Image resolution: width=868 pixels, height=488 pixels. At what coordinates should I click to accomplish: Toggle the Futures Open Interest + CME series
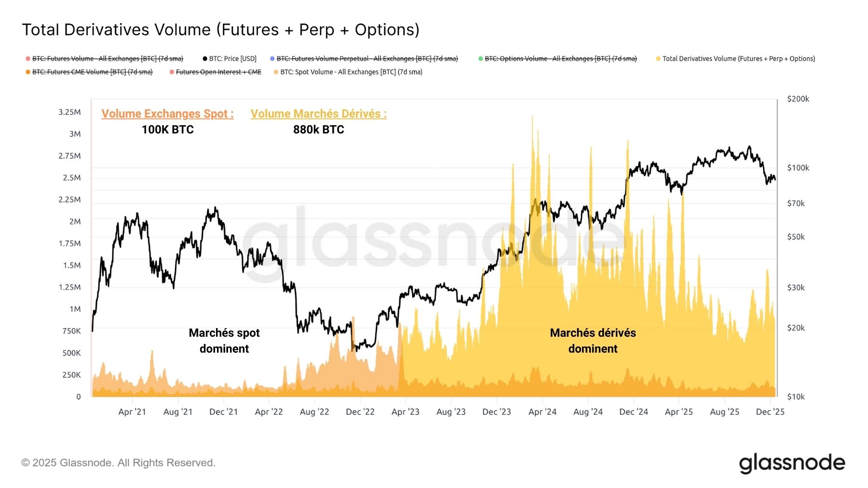point(218,72)
